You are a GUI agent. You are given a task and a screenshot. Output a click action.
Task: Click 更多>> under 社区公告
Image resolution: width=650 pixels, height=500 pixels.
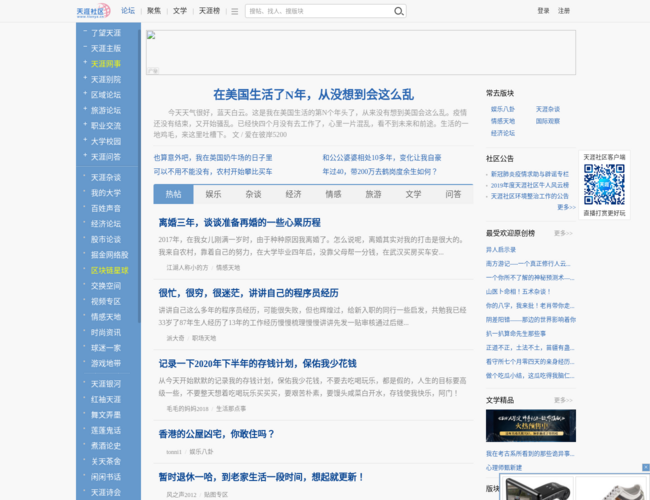pyautogui.click(x=566, y=207)
